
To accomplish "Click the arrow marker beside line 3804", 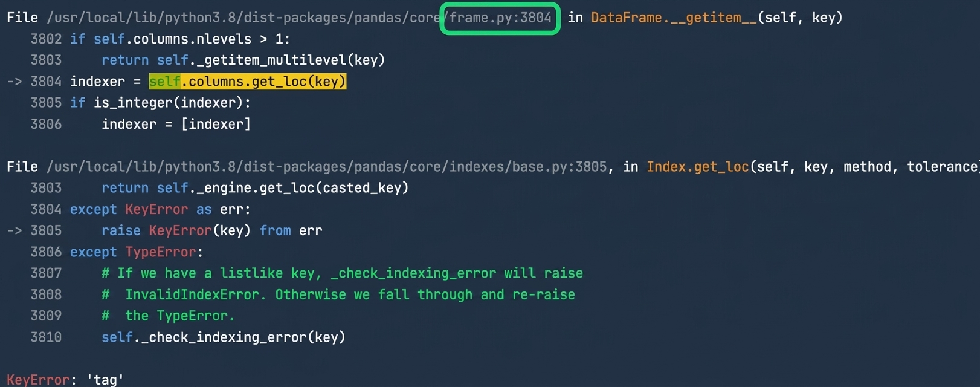I will pos(15,82).
